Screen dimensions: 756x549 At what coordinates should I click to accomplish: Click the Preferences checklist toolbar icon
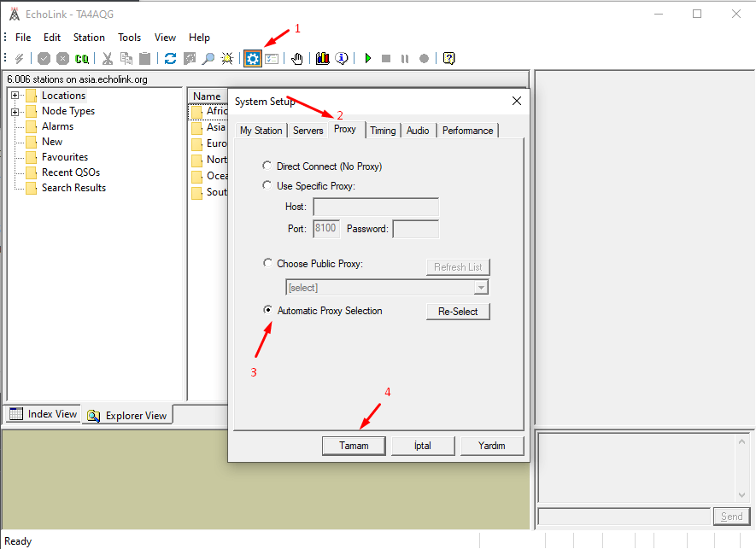(272, 58)
